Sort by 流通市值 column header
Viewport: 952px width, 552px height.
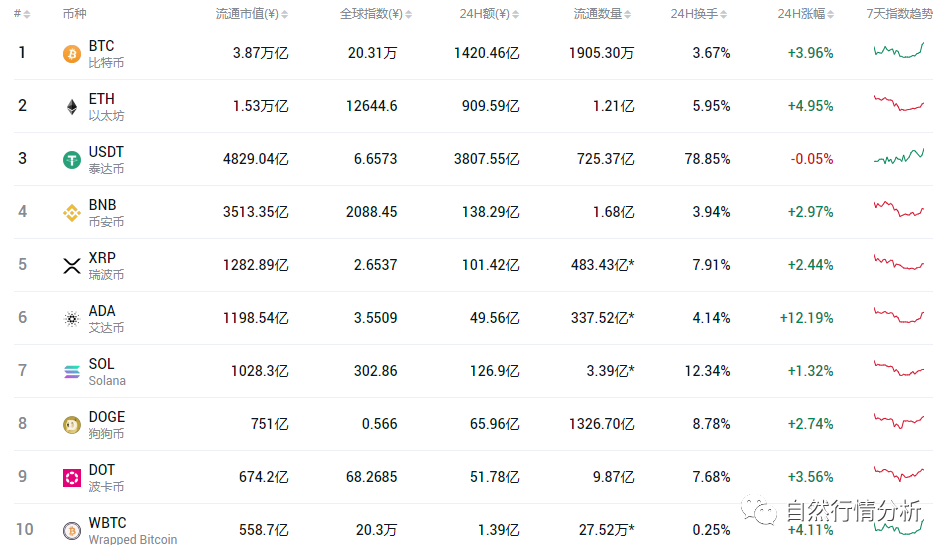251,14
